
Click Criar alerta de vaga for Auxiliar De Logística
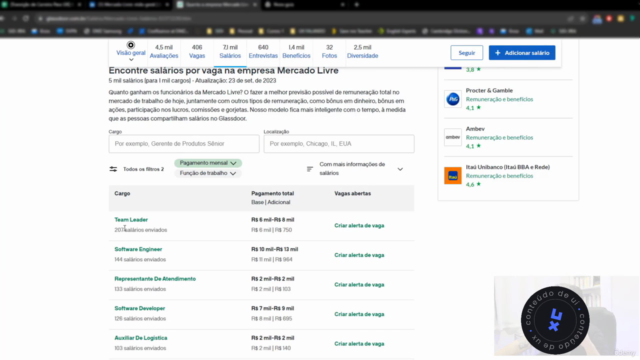pos(359,344)
